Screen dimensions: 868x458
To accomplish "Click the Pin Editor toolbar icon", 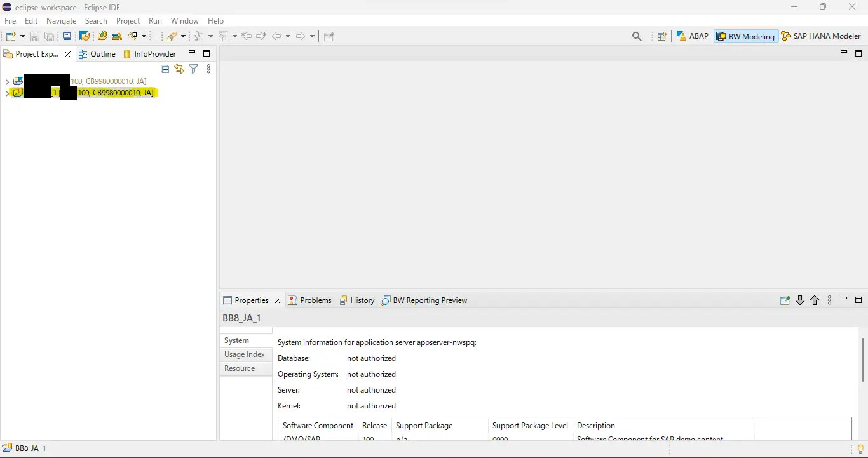I will coord(329,36).
